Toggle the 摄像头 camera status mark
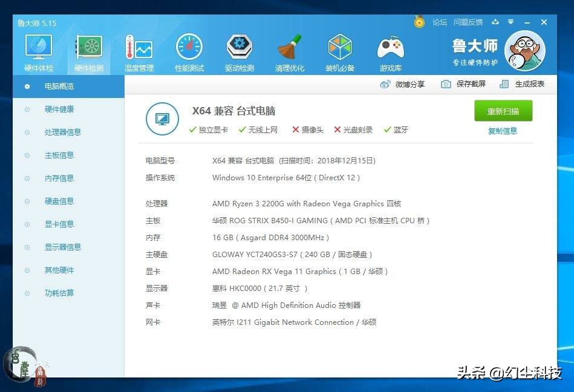The height and width of the screenshot is (392, 574). pos(308,129)
